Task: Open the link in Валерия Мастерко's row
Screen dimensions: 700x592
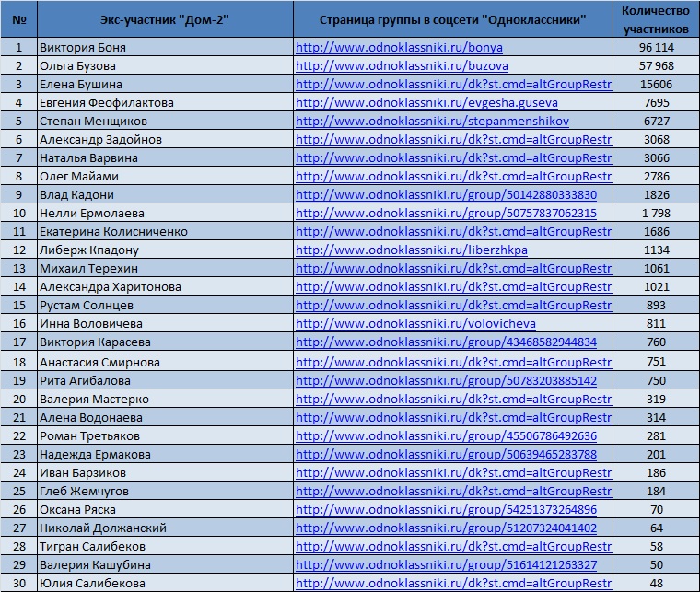Action: [453, 399]
